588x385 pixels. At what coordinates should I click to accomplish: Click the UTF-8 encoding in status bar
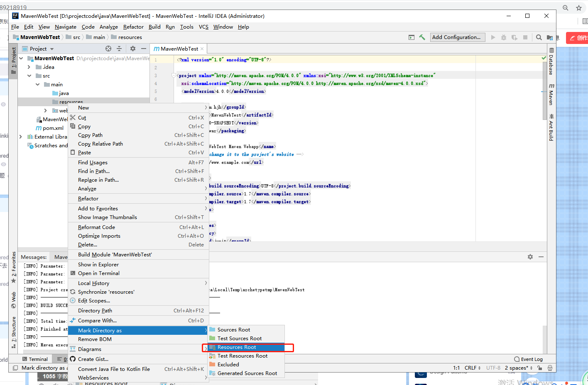coord(493,368)
